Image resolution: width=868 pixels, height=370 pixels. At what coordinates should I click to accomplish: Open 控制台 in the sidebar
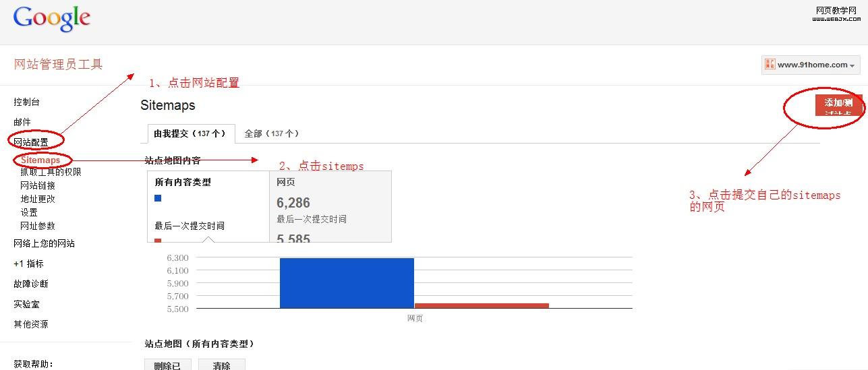tap(27, 102)
